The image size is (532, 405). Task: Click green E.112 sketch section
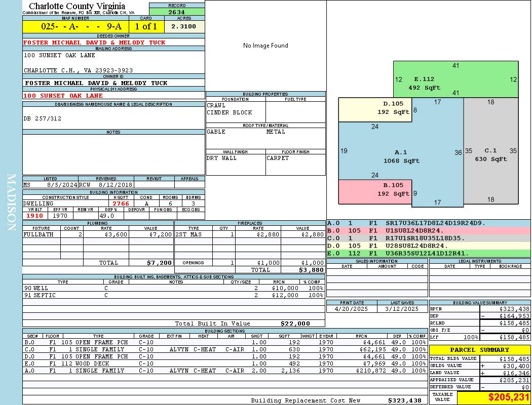tap(455, 79)
